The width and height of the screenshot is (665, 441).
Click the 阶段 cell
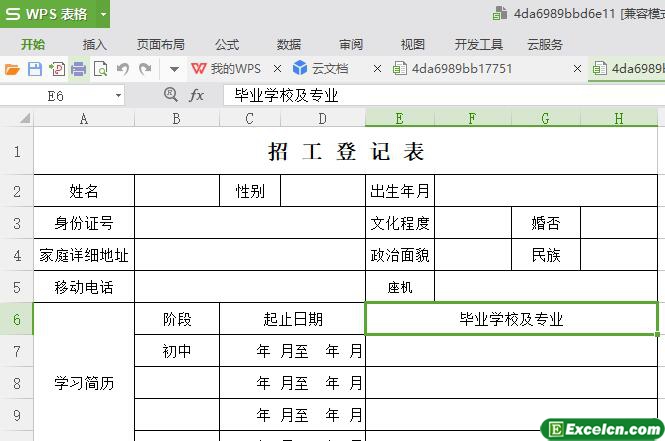click(177, 319)
